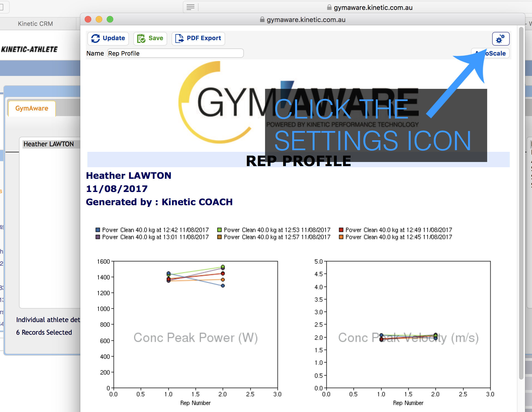Image resolution: width=532 pixels, height=412 pixels.
Task: Click the purple legend swatch for 13:01 set
Action: tap(98, 237)
